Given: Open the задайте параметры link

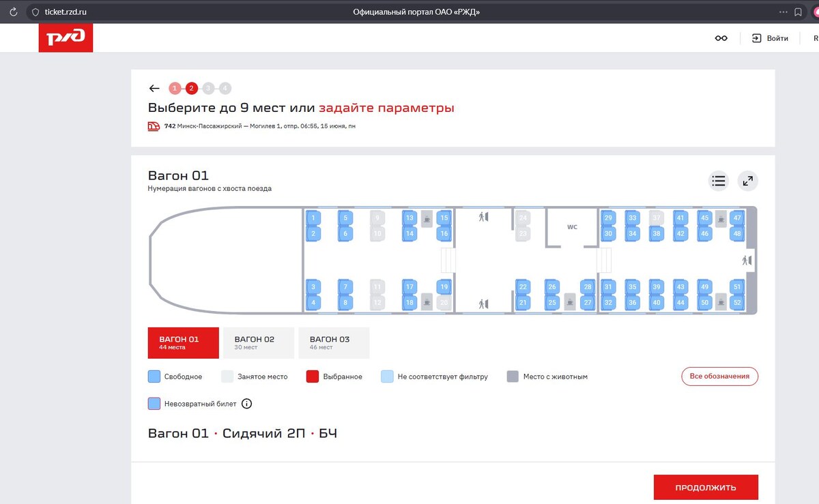Looking at the screenshot, I should click(386, 108).
